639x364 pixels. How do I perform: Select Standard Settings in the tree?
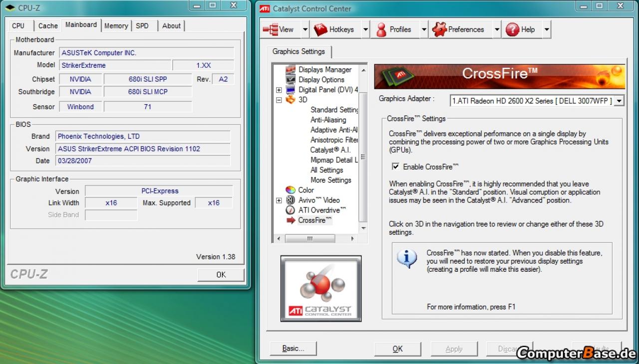click(x=334, y=110)
